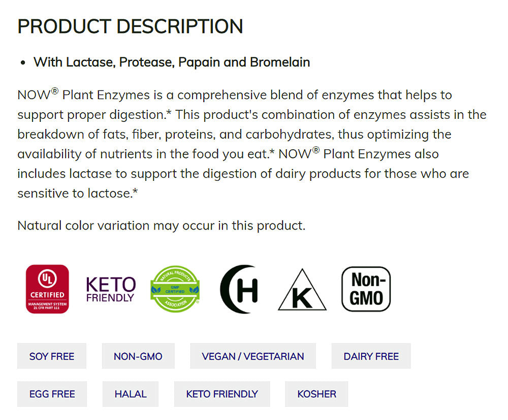Click the KOSHER text tag button
The width and height of the screenshot is (508, 420).
coord(316,394)
